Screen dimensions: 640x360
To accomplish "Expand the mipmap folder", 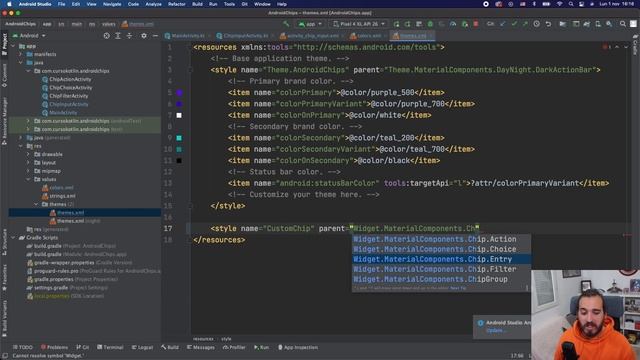I will tap(28, 171).
